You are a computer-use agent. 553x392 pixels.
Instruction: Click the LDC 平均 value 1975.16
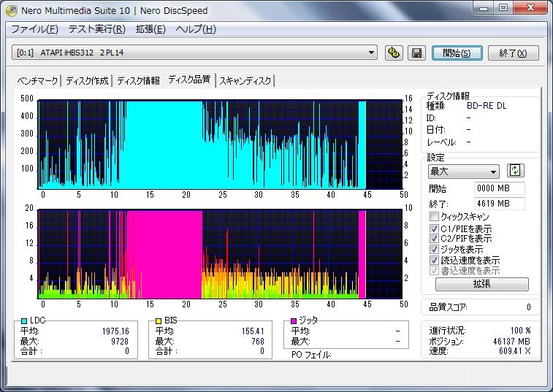(115, 331)
